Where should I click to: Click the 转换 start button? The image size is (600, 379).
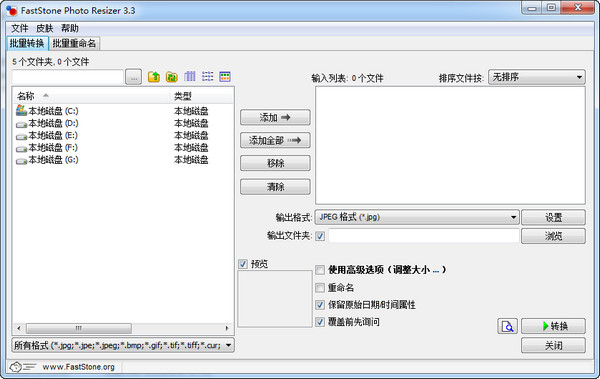(x=553, y=326)
